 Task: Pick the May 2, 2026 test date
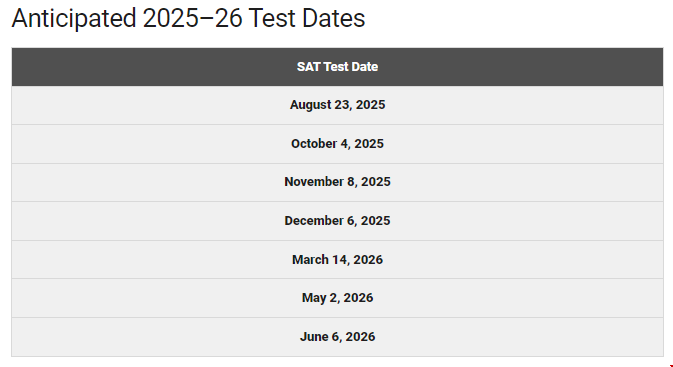[x=337, y=298]
